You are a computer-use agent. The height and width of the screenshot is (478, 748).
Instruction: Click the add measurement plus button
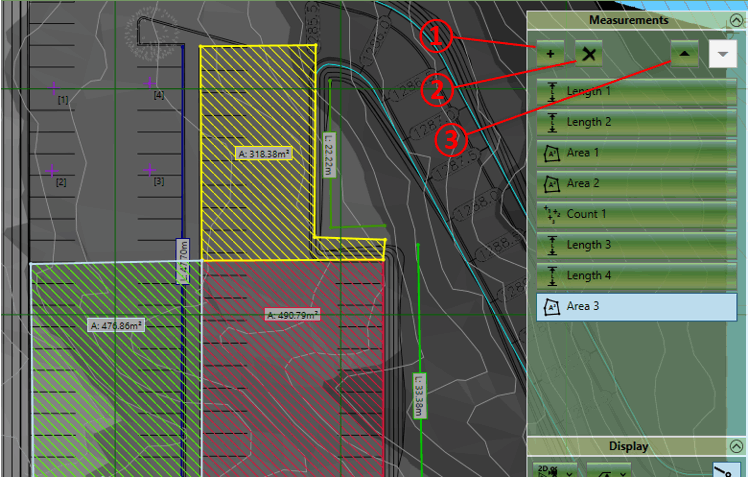pos(551,54)
